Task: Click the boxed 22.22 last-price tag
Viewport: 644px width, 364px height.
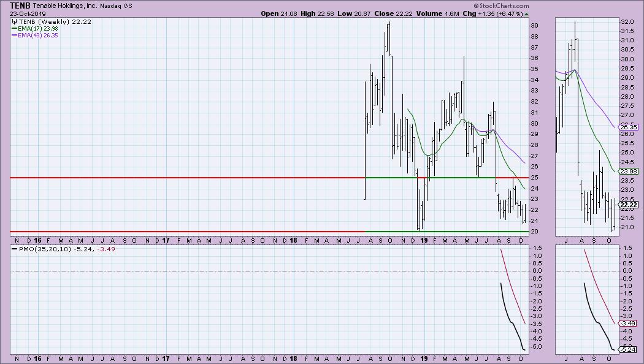Action: click(629, 205)
